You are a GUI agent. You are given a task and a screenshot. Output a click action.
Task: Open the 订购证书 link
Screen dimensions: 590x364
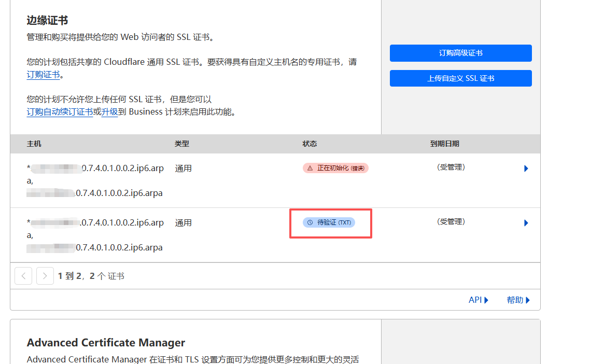click(x=44, y=75)
